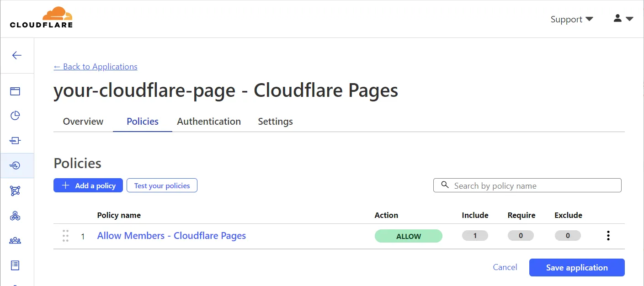Open the people group icon in sidebar

(x=16, y=240)
